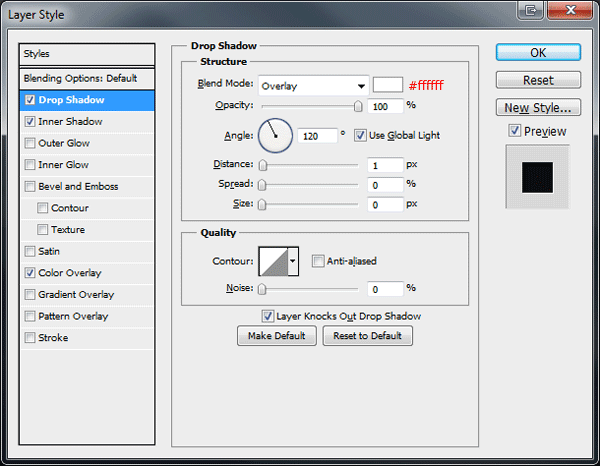Click the Spread value field
600x466 pixels.
point(385,185)
